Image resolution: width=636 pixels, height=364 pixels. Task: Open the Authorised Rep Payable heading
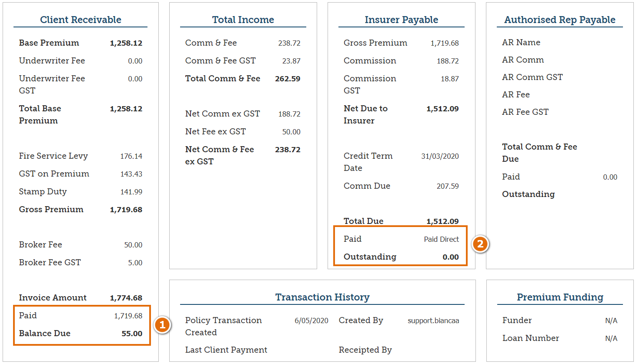559,20
